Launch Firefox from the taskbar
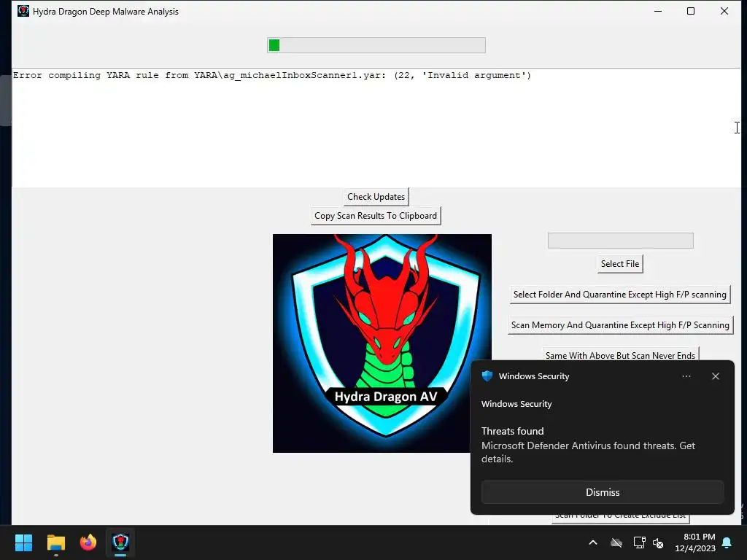747x560 pixels. [x=88, y=542]
